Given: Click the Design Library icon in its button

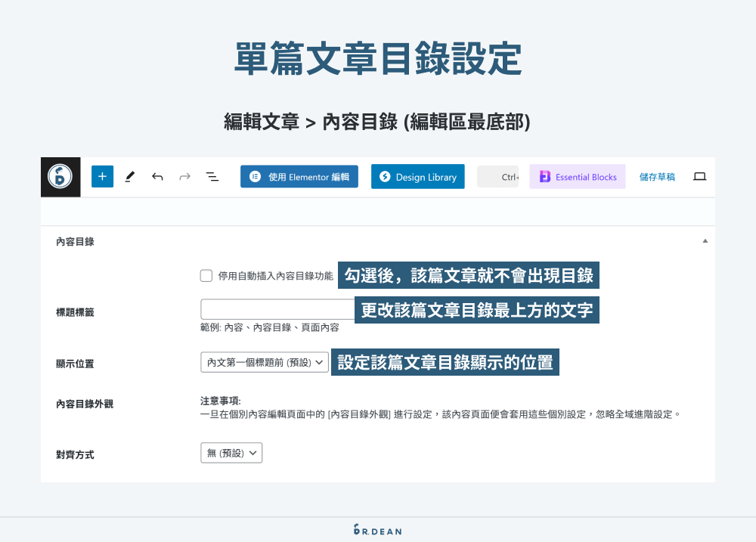Looking at the screenshot, I should pyautogui.click(x=386, y=176).
